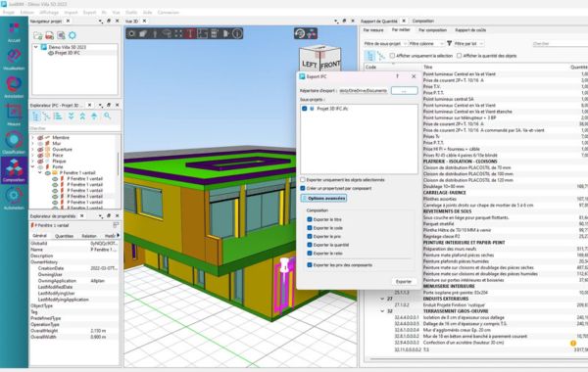Switch to Par mesure tab
The width and height of the screenshot is (588, 372).
(373, 30)
